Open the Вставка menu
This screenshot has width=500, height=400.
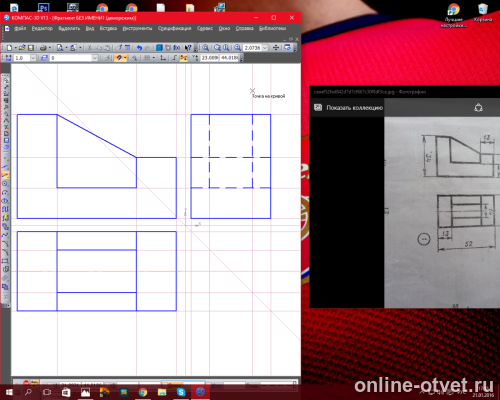pyautogui.click(x=108, y=29)
